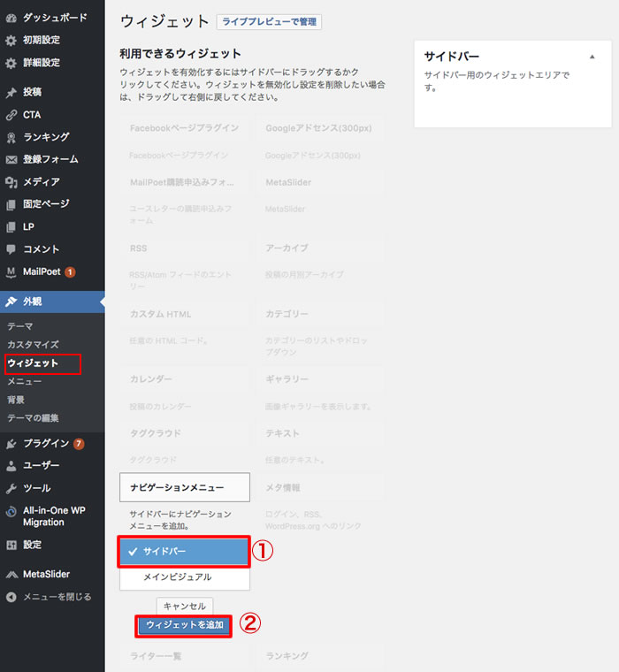Collapse the サイドバー panel arrow

coord(592,57)
